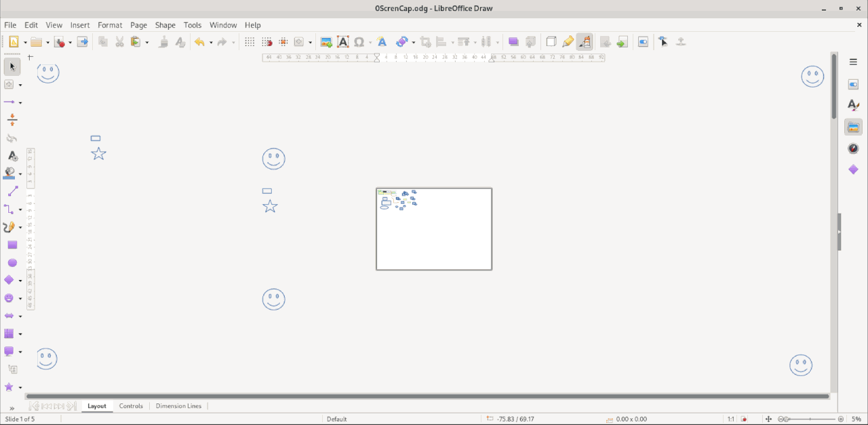The width and height of the screenshot is (868, 425).
Task: Open the Insert menu
Action: 80,25
